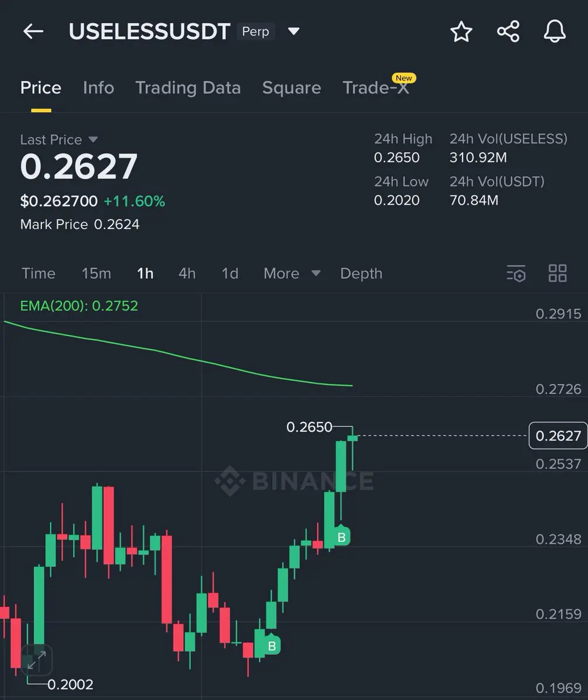Screen dimensions: 588x700
Task: Show the Depth chart
Action: point(361,273)
